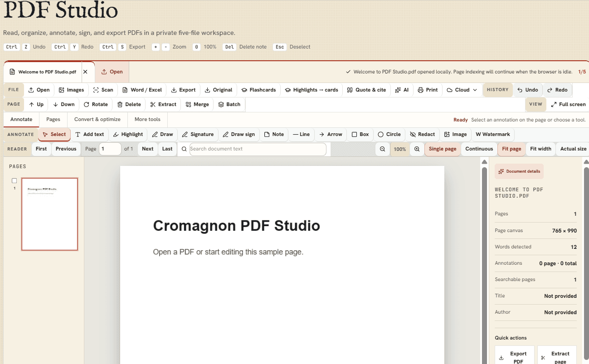
Task: Toggle Single page view mode
Action: [443, 149]
